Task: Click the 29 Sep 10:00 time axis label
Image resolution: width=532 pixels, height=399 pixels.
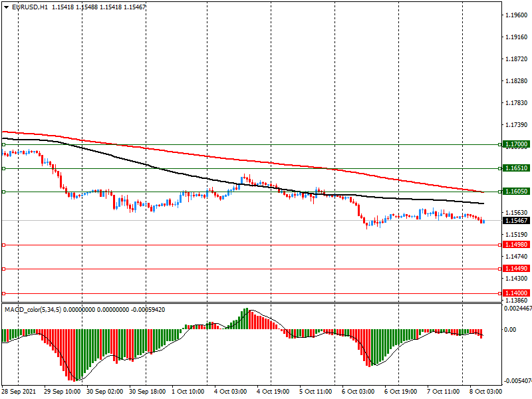Action: tap(62, 392)
